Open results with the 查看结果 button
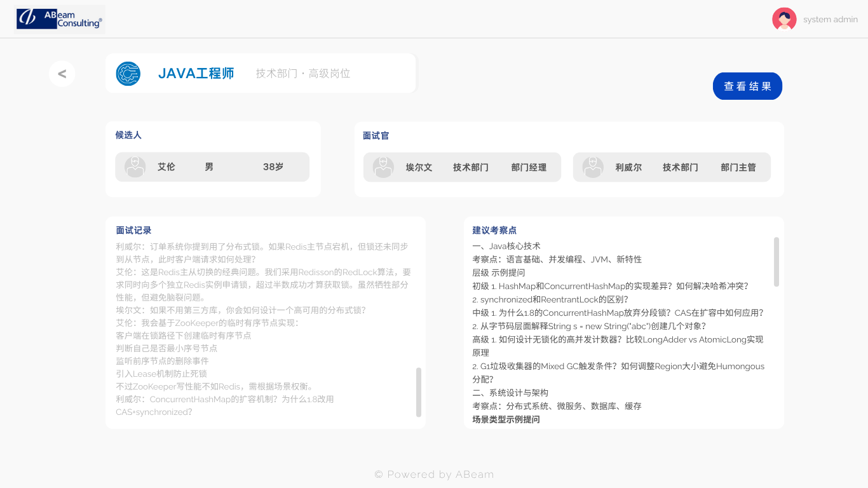 pos(747,86)
